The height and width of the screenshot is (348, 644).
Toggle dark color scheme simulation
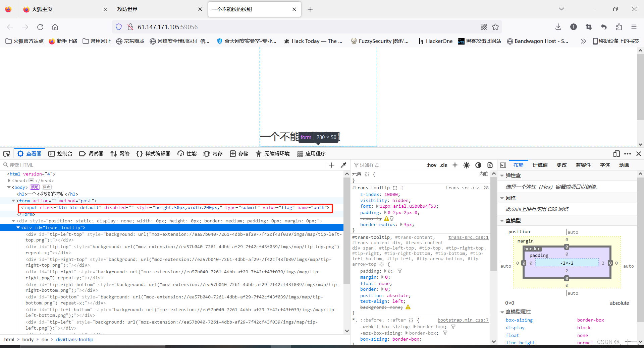(478, 165)
